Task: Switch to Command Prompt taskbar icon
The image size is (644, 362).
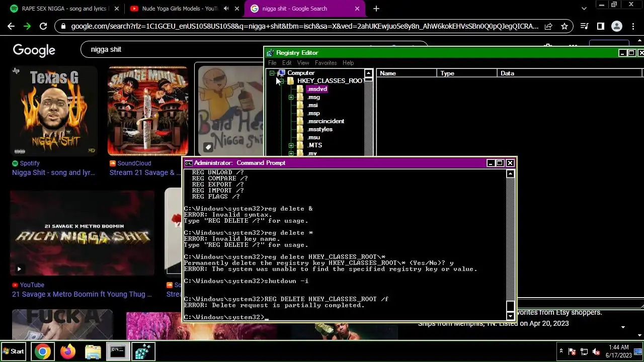Action: pos(118,351)
